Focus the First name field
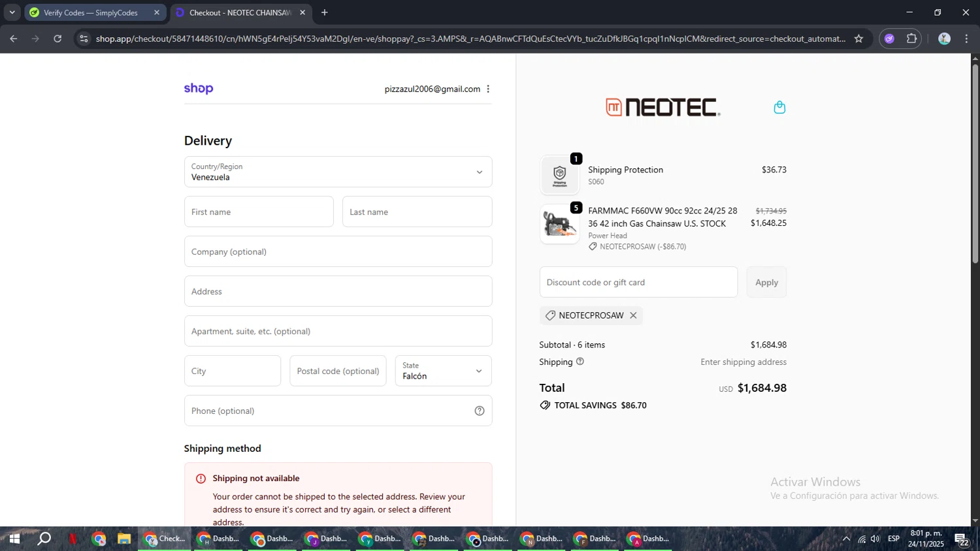 [x=259, y=212]
